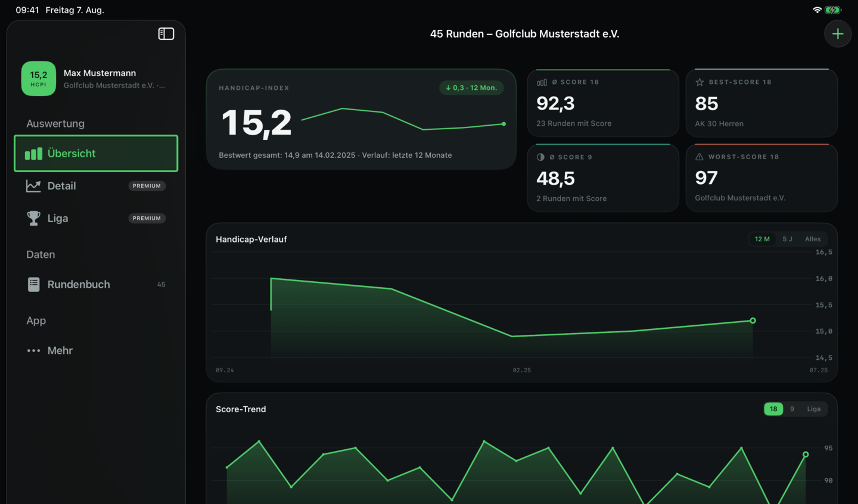Click the Auswertung section header
The image size is (858, 504).
55,123
